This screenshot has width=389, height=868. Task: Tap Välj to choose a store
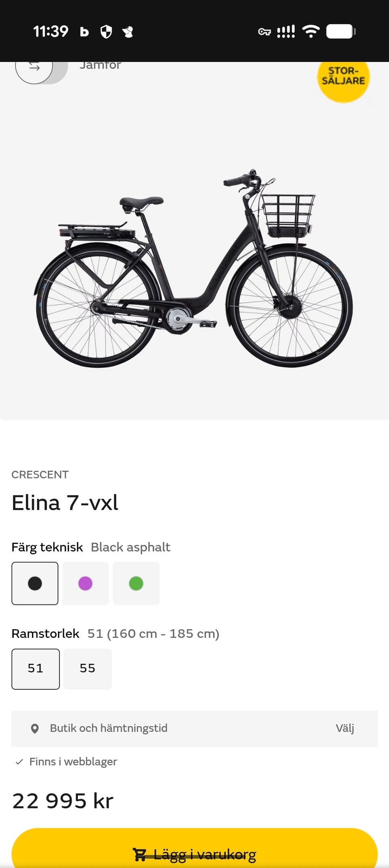(345, 728)
